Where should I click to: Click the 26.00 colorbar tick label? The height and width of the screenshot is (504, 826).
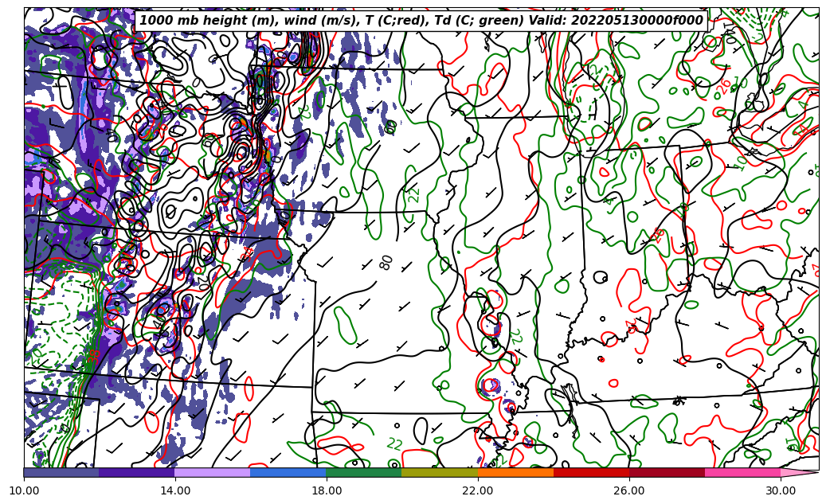pyautogui.click(x=629, y=490)
